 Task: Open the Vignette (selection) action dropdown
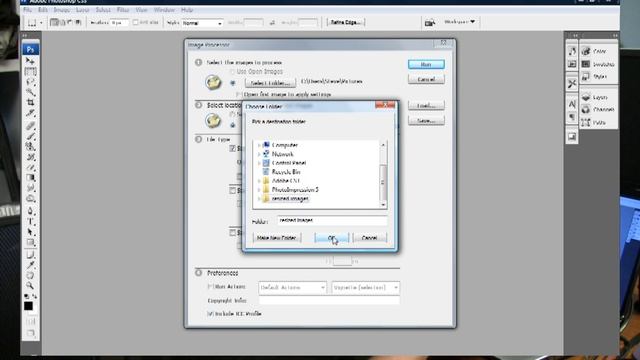coord(366,287)
